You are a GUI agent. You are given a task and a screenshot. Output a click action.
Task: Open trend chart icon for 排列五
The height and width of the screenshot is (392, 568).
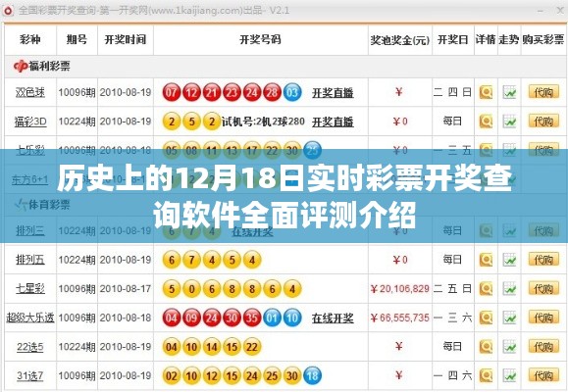tap(509, 260)
